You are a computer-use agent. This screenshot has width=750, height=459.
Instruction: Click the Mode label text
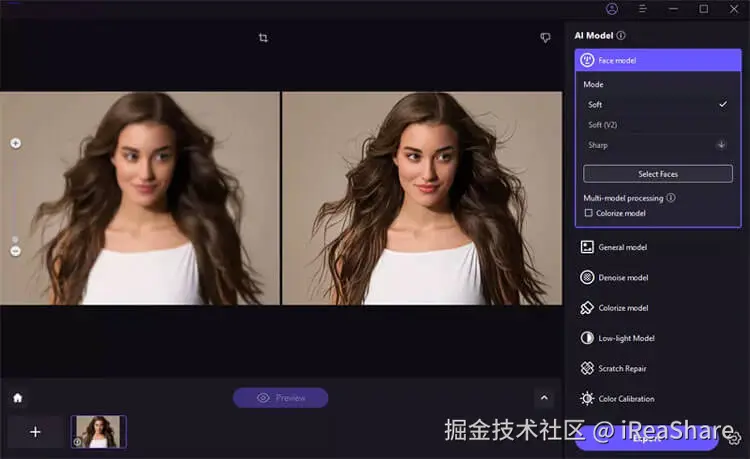[x=593, y=84]
